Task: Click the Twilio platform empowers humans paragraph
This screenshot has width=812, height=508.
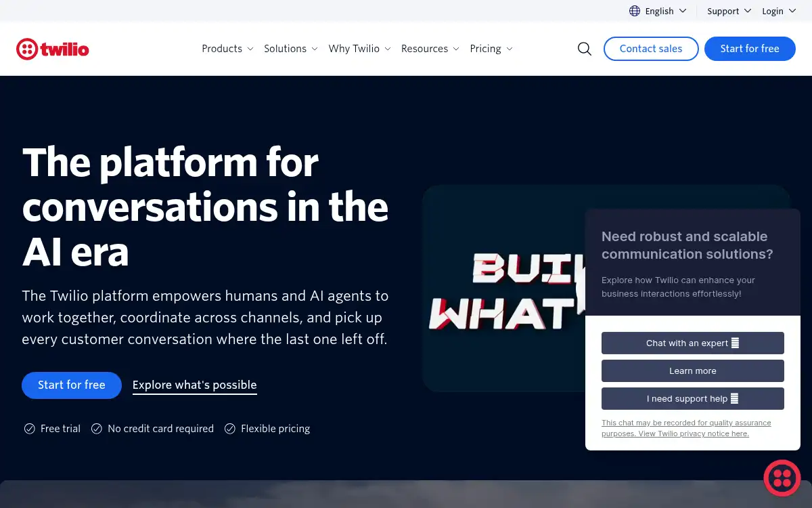Action: [205, 318]
